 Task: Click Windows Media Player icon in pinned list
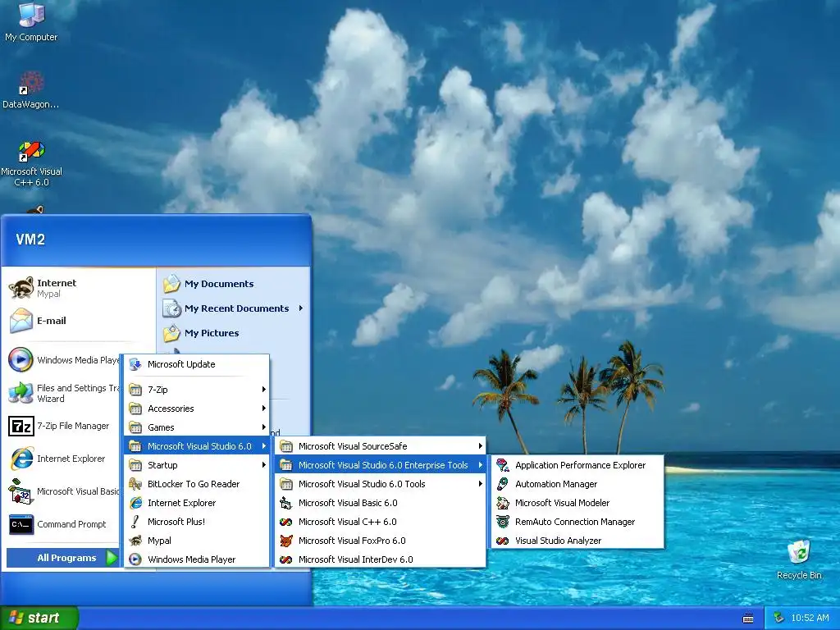point(21,360)
